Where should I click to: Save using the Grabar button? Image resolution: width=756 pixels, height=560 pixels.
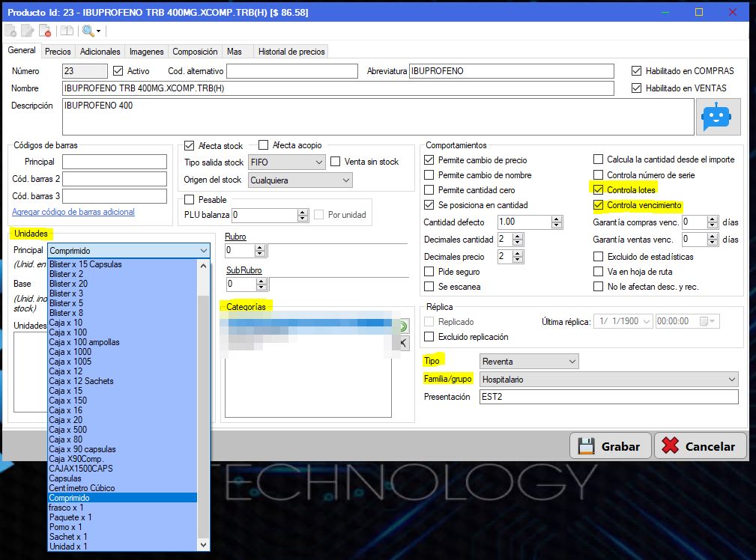pos(611,445)
